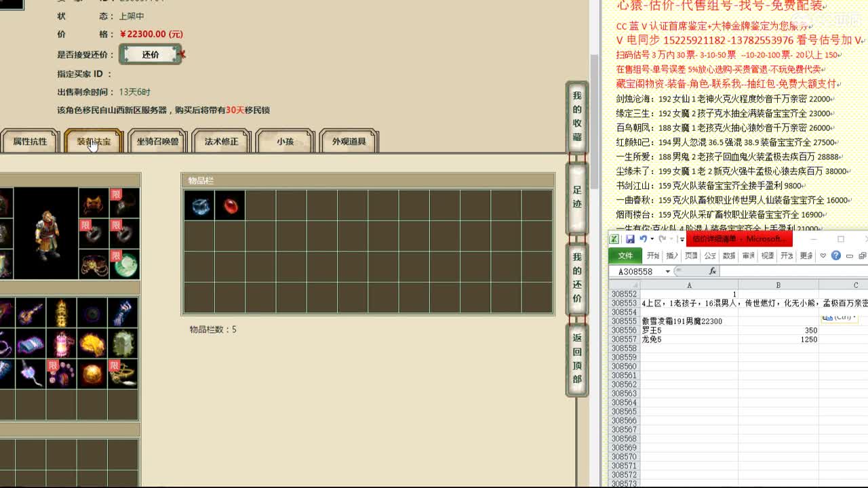Switch to the 坐骑召唤兽 tab
Screen dimensions: 868x488
coord(157,140)
